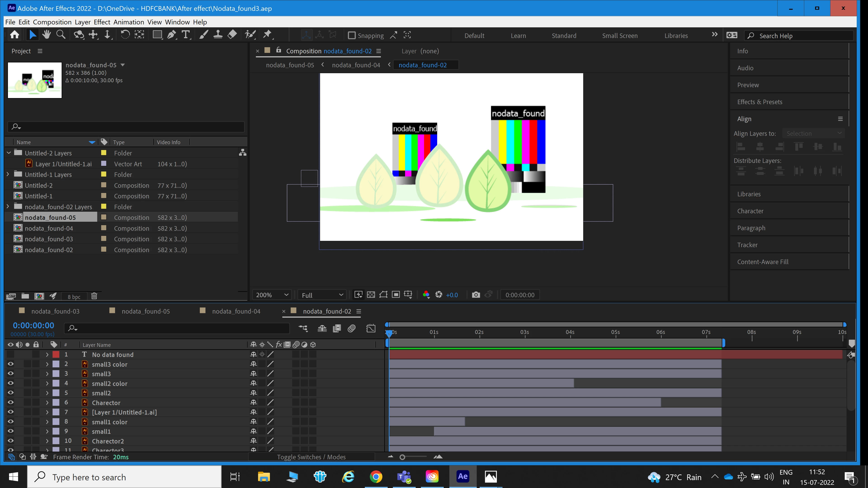The height and width of the screenshot is (488, 868).
Task: Hide the small3 color layer
Action: point(10,364)
